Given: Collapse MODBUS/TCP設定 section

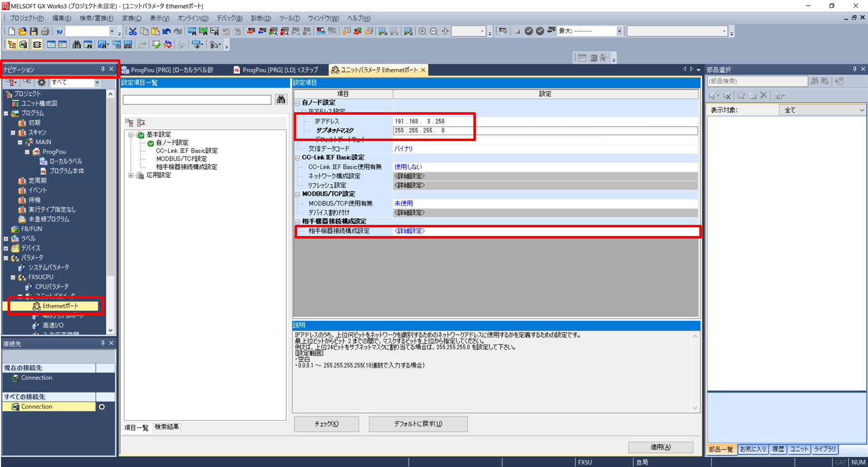Looking at the screenshot, I should [298, 194].
